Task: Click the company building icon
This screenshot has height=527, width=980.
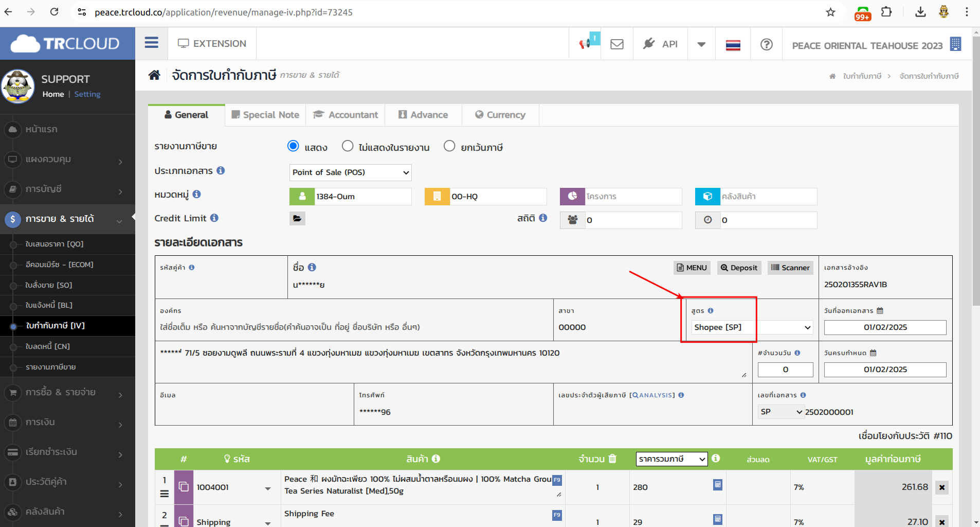Action: pyautogui.click(x=955, y=44)
